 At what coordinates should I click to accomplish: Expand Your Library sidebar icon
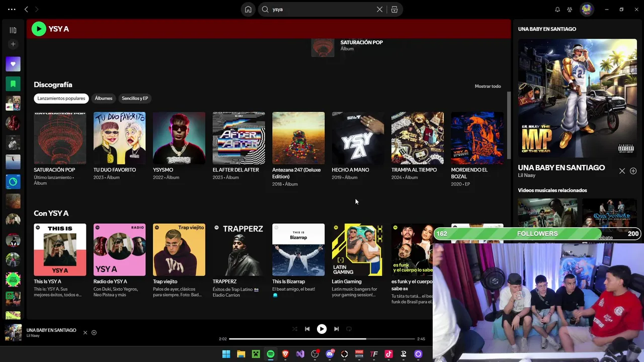[13, 30]
